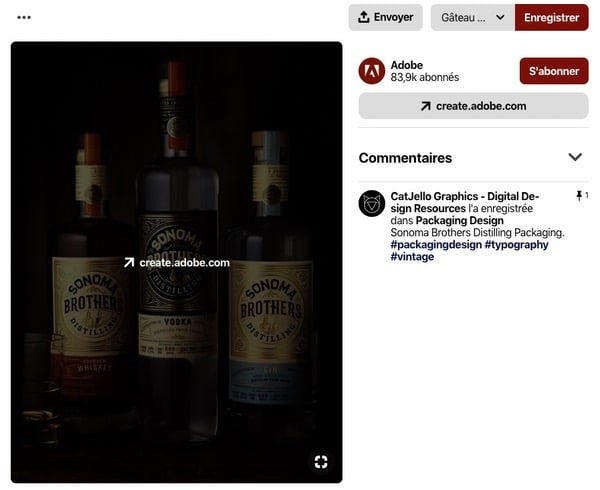
Task: Collapse the Commentaires section chevron
Action: point(575,158)
